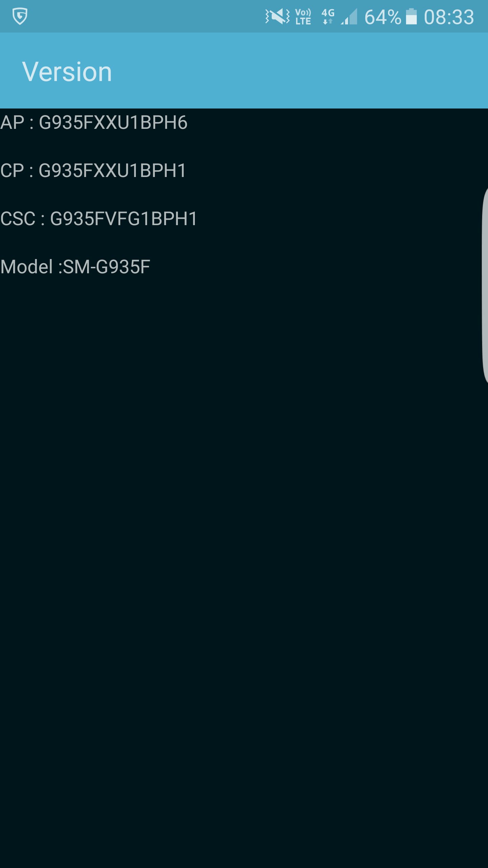Select the G935FVFG1BPH1 CSC value
The height and width of the screenshot is (868, 488).
click(x=123, y=219)
